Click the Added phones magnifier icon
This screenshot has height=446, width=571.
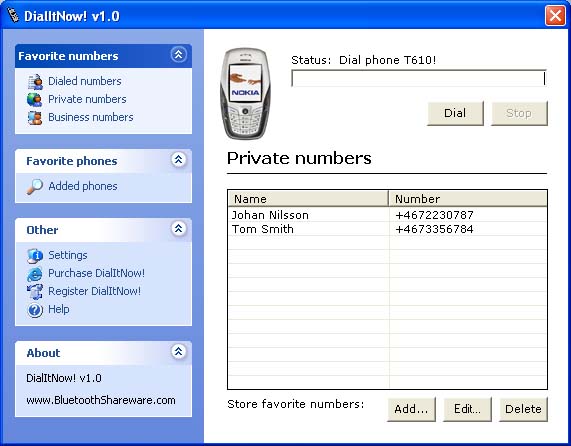[35, 187]
